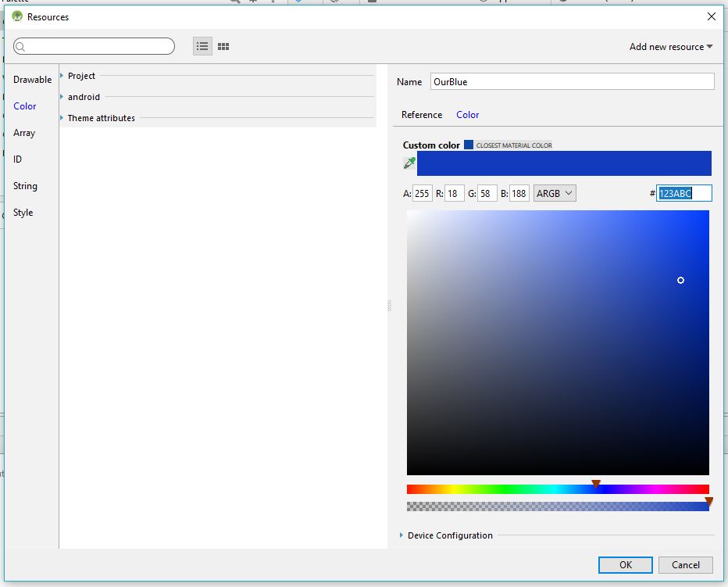Select the Drawable resource category
The width and height of the screenshot is (728, 587).
[33, 80]
